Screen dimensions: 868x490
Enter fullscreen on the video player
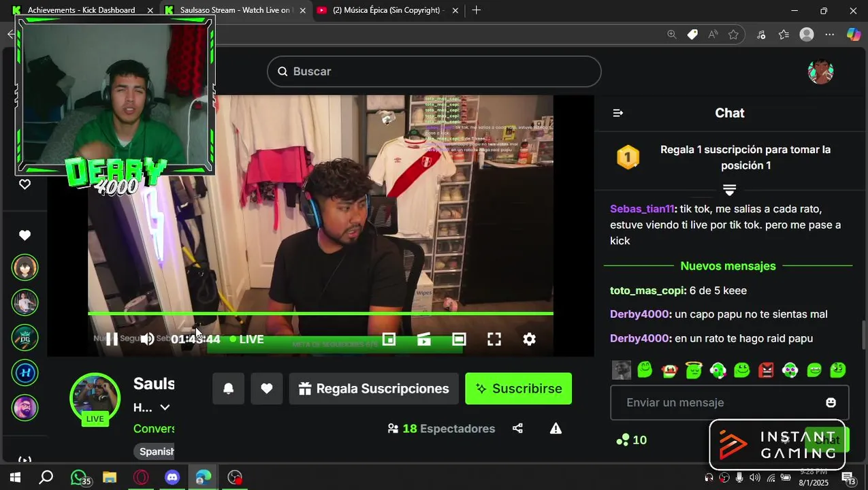494,339
